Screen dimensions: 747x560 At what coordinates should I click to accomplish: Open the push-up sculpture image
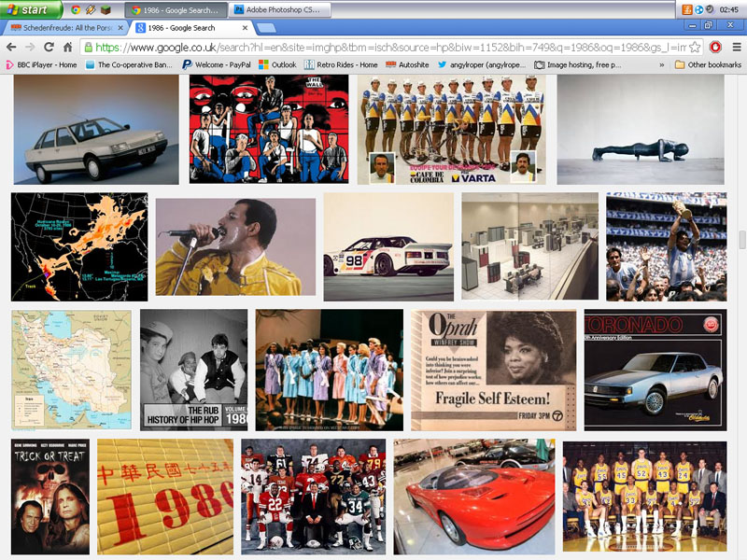641,130
